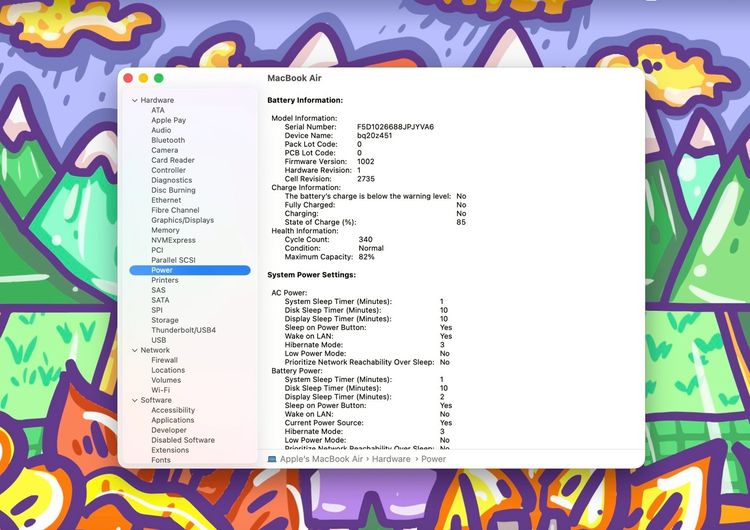This screenshot has height=530, width=750.
Task: Open Disabled Software entry
Action: tap(183, 440)
